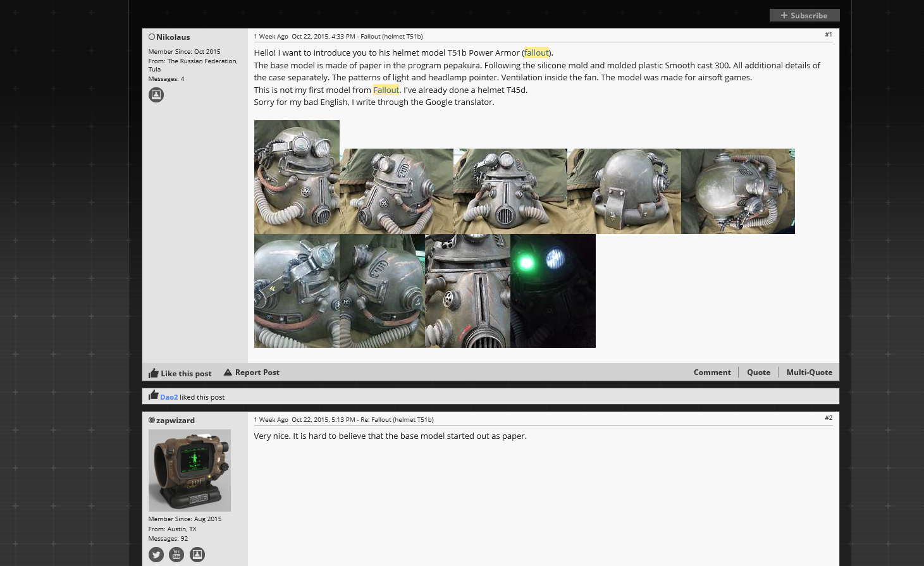Click the Report Post warning icon
This screenshot has height=566, width=924.
tap(228, 372)
